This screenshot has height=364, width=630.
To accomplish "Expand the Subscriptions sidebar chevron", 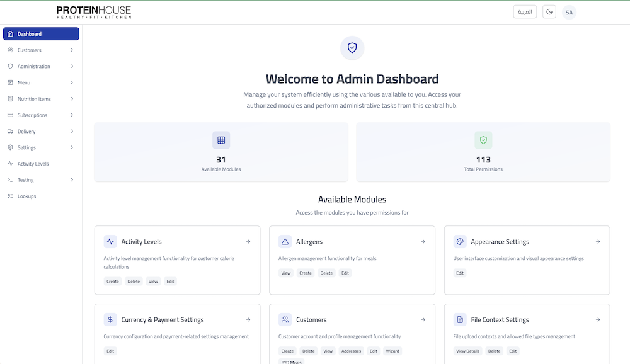I will click(x=72, y=115).
